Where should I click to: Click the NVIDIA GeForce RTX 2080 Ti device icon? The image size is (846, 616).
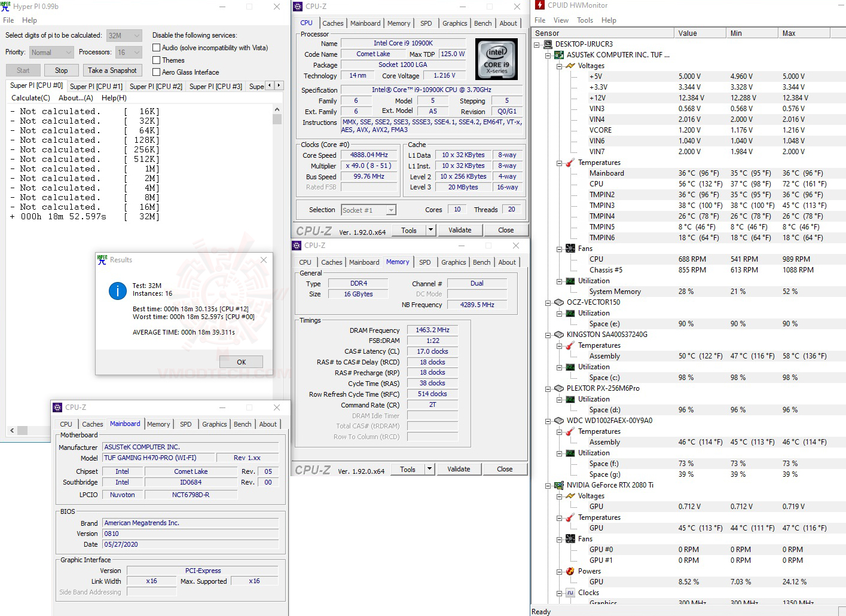pos(558,485)
